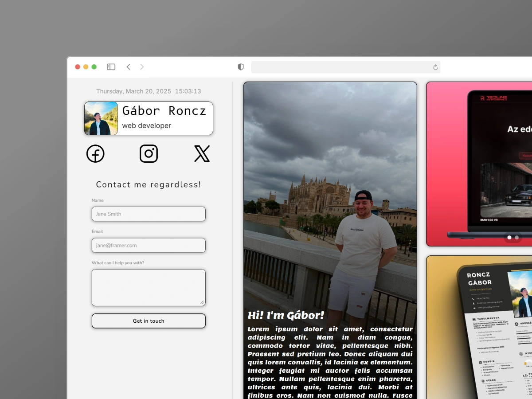Click the Get in touch button

149,321
